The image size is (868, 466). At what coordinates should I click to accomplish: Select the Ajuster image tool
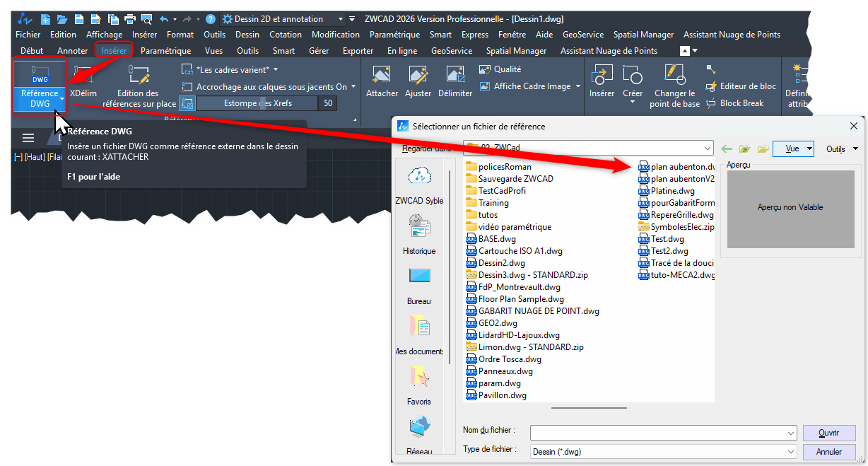tap(418, 82)
